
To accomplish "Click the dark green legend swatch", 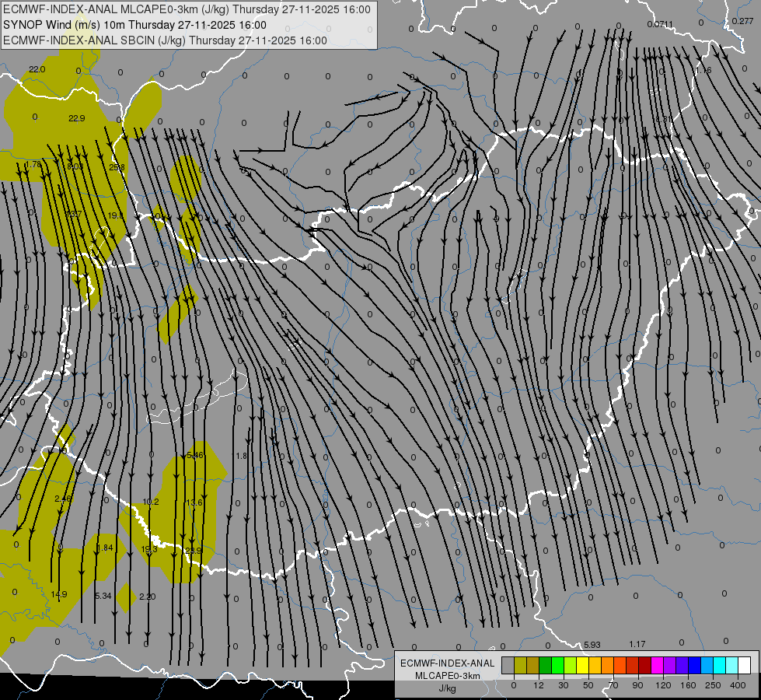I will click(x=545, y=665).
